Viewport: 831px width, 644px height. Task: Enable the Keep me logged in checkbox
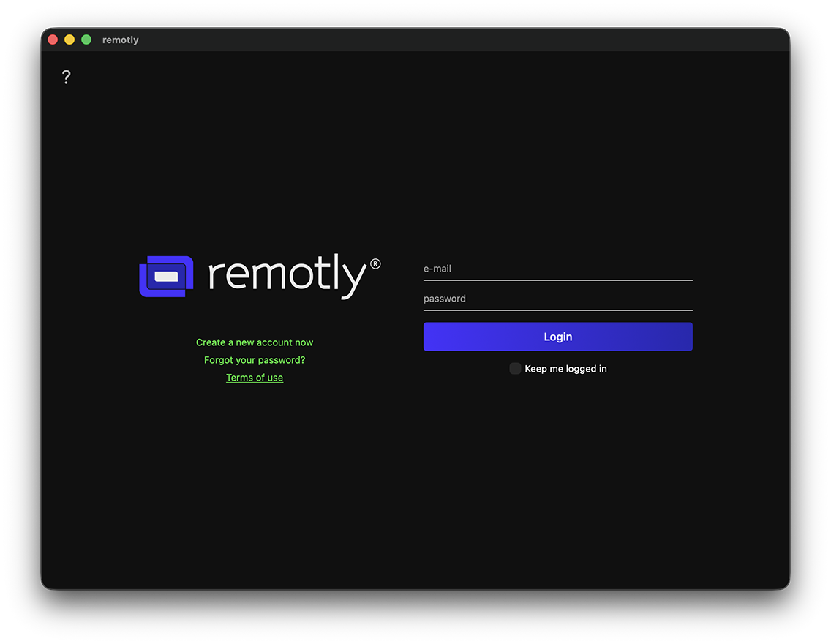pos(514,368)
